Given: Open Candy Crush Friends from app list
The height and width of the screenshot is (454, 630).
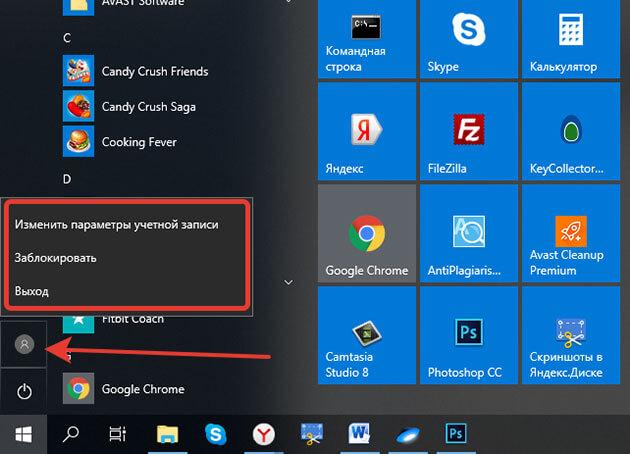Looking at the screenshot, I should point(136,71).
